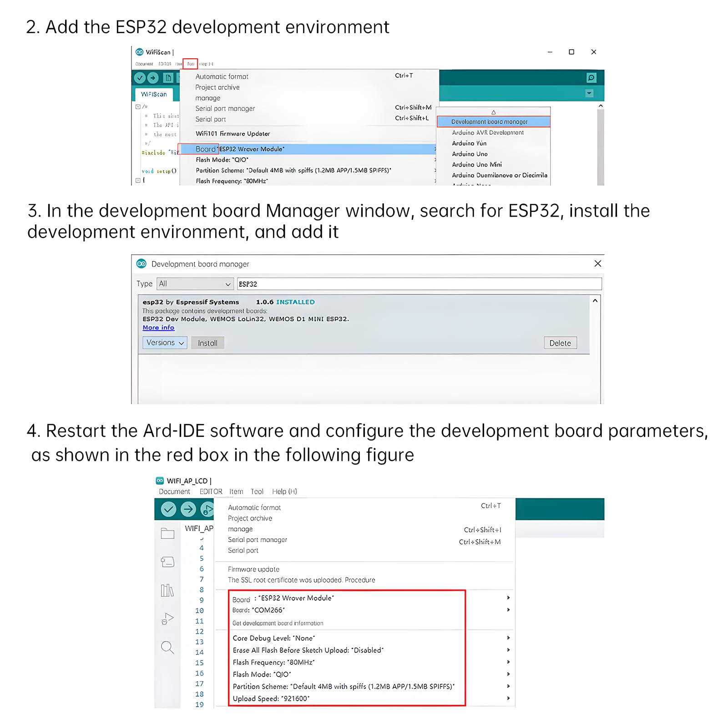This screenshot has height=728, width=728.
Task: Click the Arduino logo in Development board manager title
Action: [x=142, y=263]
